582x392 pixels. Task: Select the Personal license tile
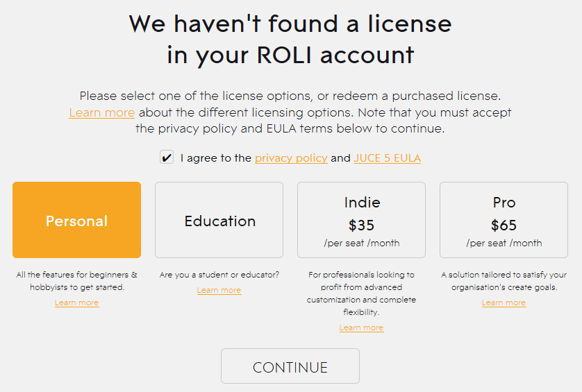pyautogui.click(x=76, y=220)
